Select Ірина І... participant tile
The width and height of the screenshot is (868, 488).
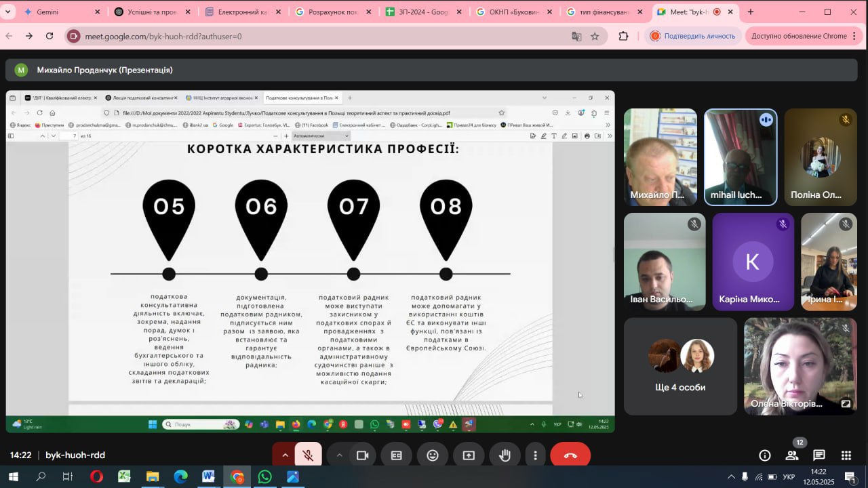click(x=829, y=262)
